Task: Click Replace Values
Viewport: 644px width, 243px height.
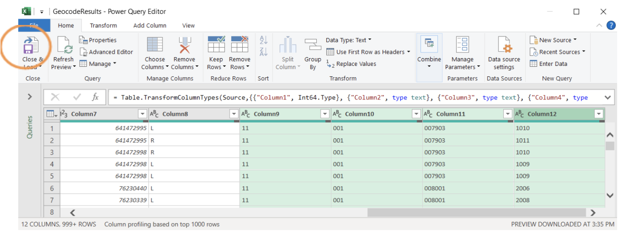Action: 351,64
